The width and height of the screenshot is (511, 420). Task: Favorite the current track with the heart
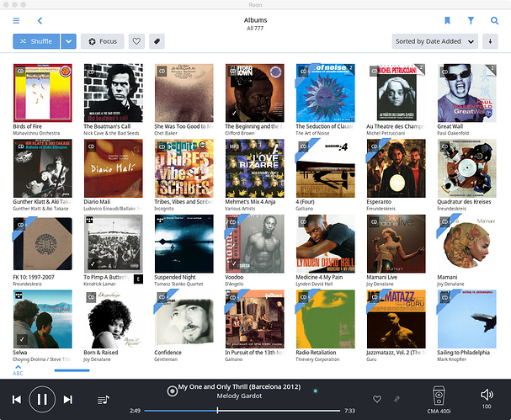(377, 399)
